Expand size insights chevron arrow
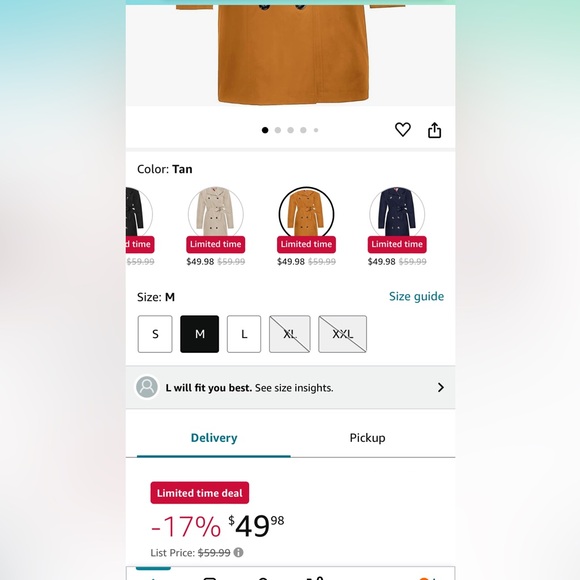 click(441, 387)
